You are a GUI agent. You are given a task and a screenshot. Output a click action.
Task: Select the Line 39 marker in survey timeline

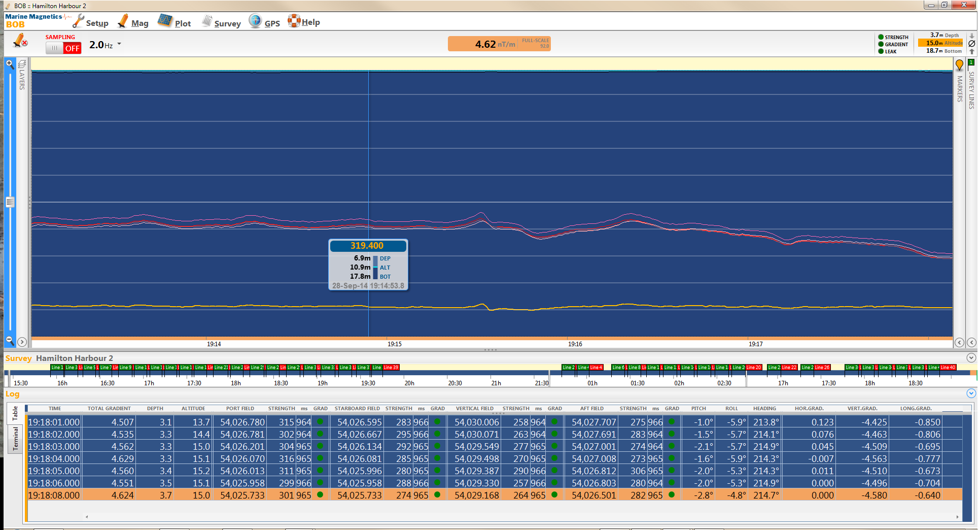coord(391,368)
